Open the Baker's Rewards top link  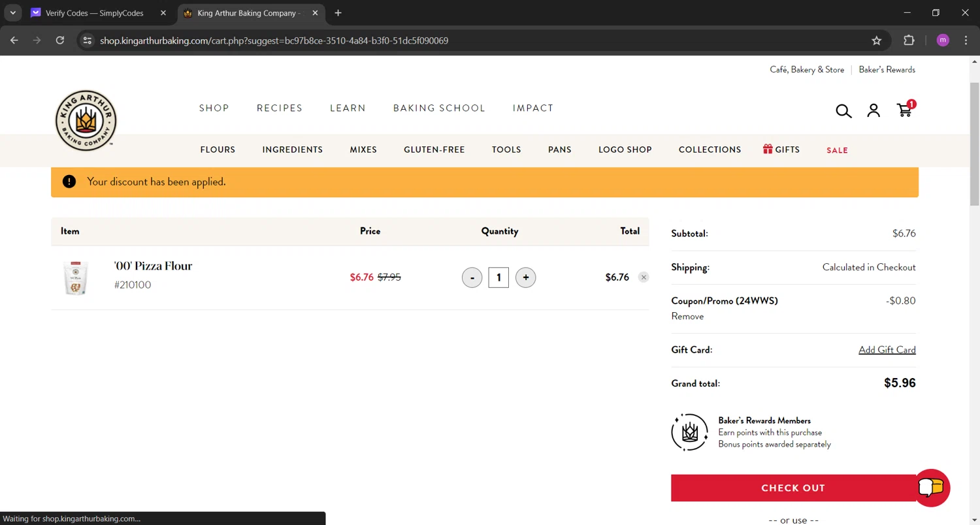(887, 70)
